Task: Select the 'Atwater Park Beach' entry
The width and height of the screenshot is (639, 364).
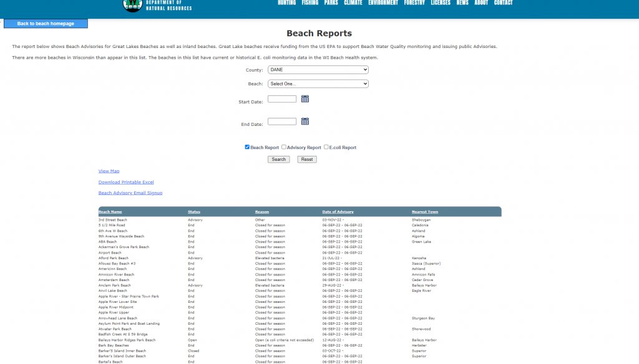Action: 115,329
